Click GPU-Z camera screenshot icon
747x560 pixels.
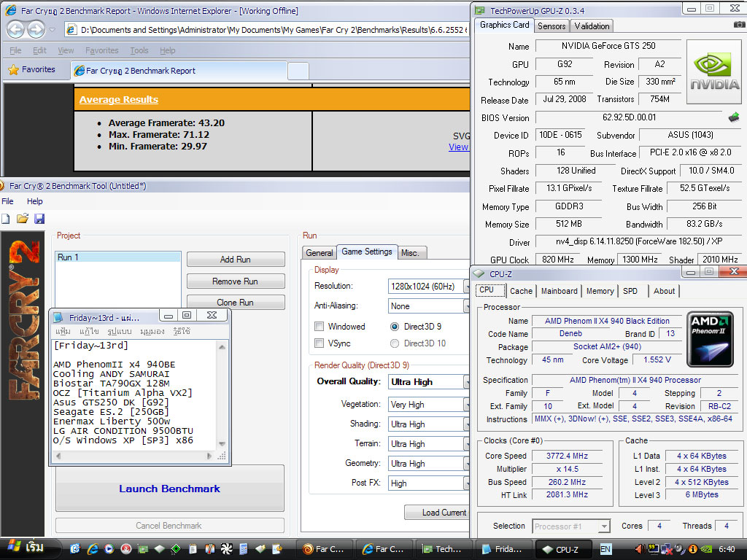pos(738,25)
